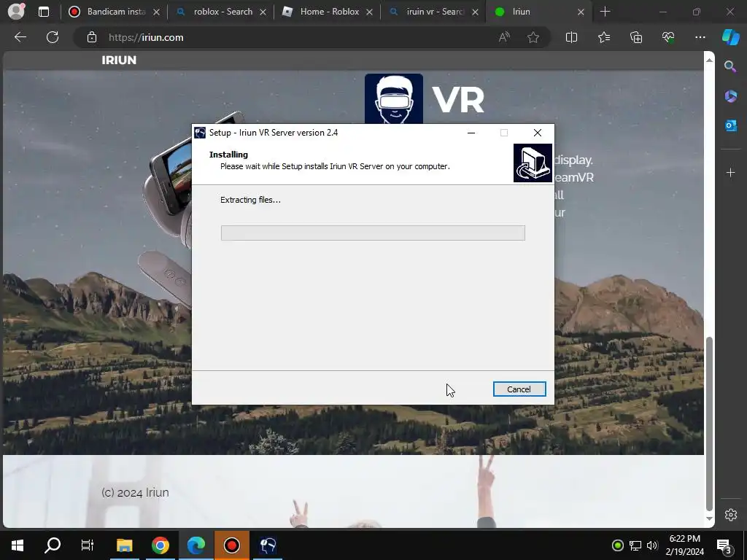Image resolution: width=747 pixels, height=560 pixels.
Task: Open volume control in system tray
Action: [x=652, y=545]
